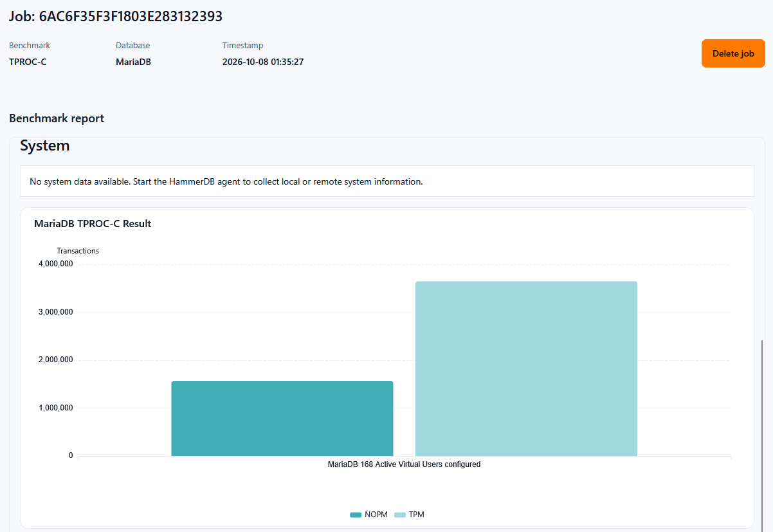Click the MariaDB database value
Image resolution: width=773 pixels, height=532 pixels.
pos(133,62)
